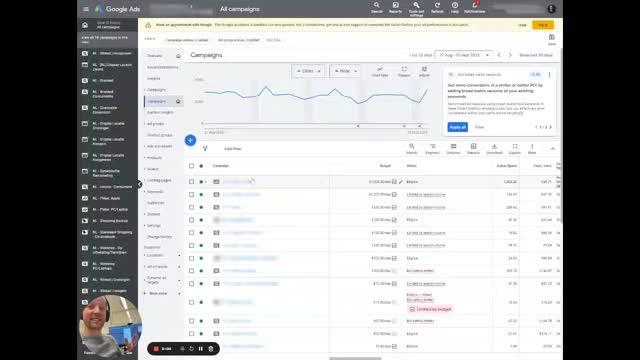Tick the second campaign row checkbox
Screen dimensions: 640x360
[191, 195]
